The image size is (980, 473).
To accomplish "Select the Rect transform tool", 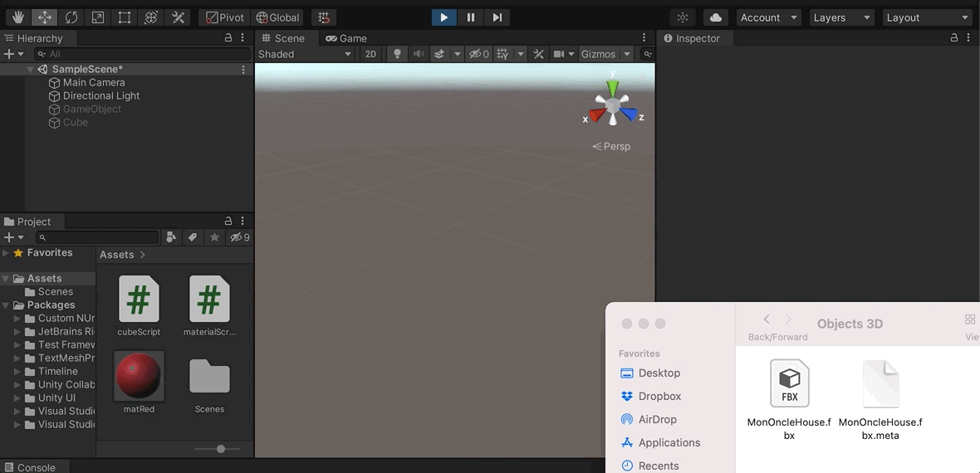I will pyautogui.click(x=124, y=17).
